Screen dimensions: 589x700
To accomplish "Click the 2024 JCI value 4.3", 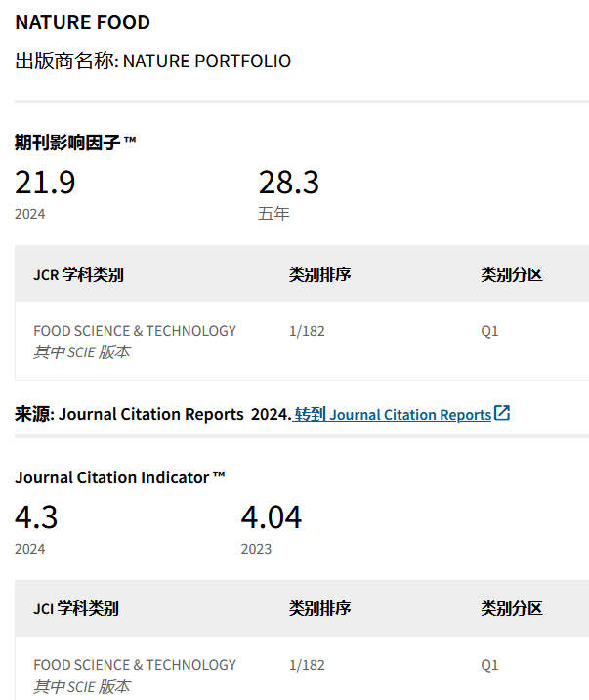I will [x=36, y=516].
